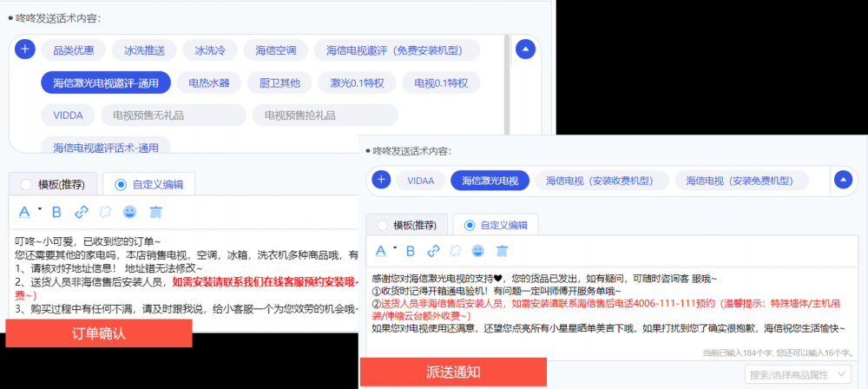Click puzzle-piece variable icon in 派送通知 editor

(455, 251)
